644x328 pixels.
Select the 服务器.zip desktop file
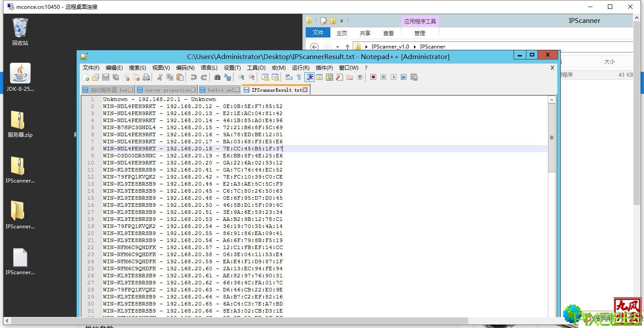pyautogui.click(x=20, y=123)
